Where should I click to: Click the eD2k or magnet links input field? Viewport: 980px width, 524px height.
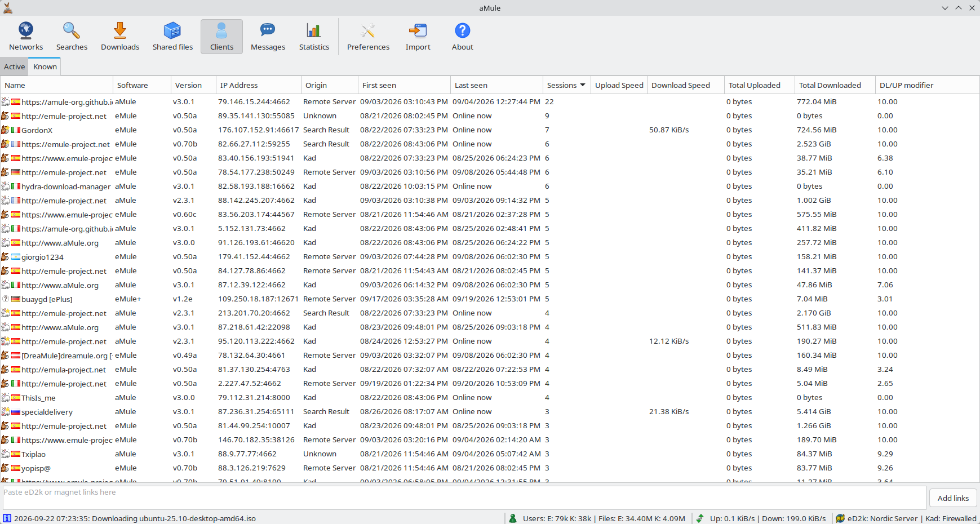pos(464,498)
